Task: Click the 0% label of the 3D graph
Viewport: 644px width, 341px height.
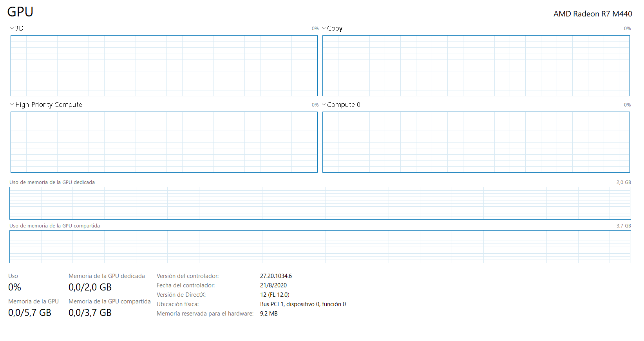Action: coord(315,29)
